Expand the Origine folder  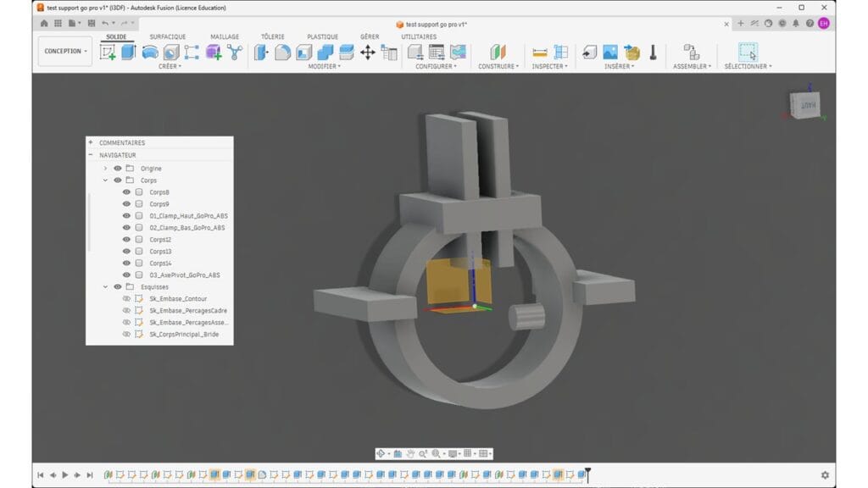(x=105, y=169)
